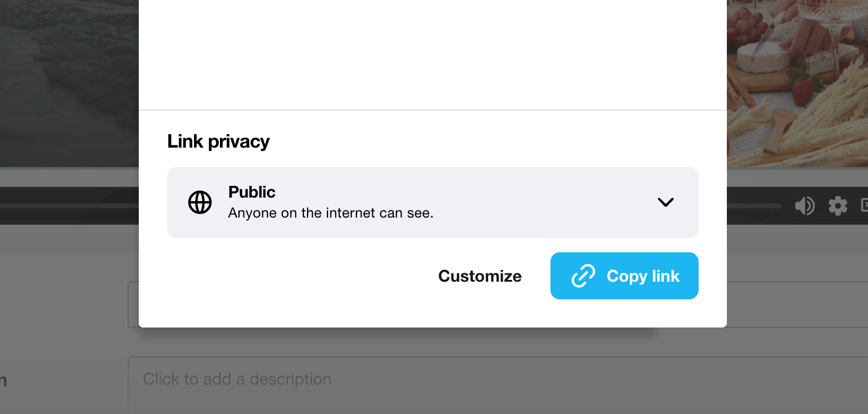Click the picnic food image on the right

pos(797,84)
